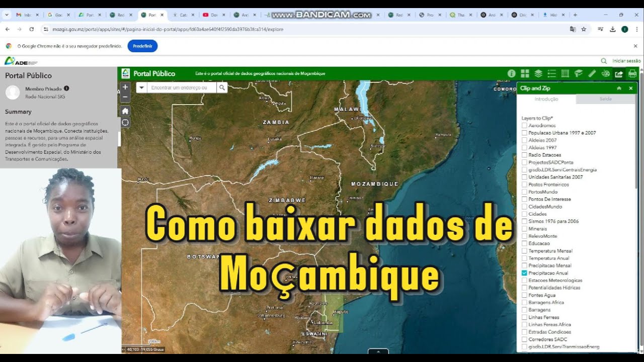Click the address search input field
Image resolution: width=644 pixels, height=362 pixels.
pyautogui.click(x=182, y=87)
